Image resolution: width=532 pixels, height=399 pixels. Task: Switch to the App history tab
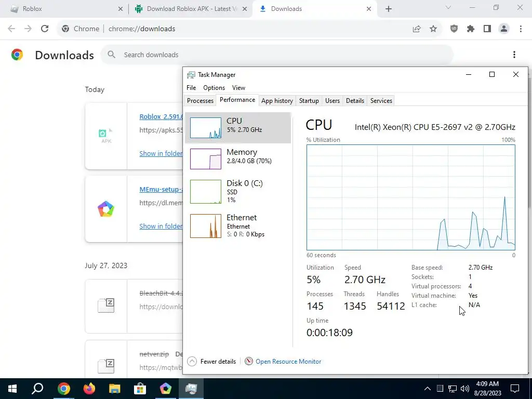click(277, 101)
